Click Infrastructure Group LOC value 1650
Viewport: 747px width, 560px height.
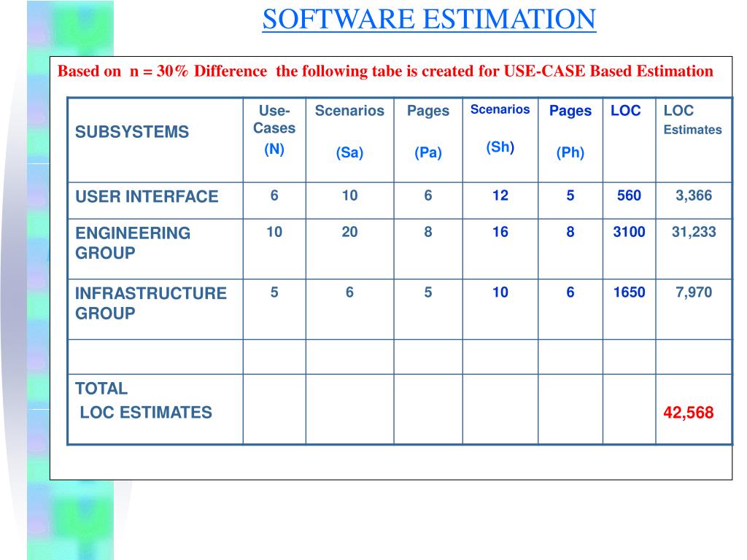(x=629, y=292)
